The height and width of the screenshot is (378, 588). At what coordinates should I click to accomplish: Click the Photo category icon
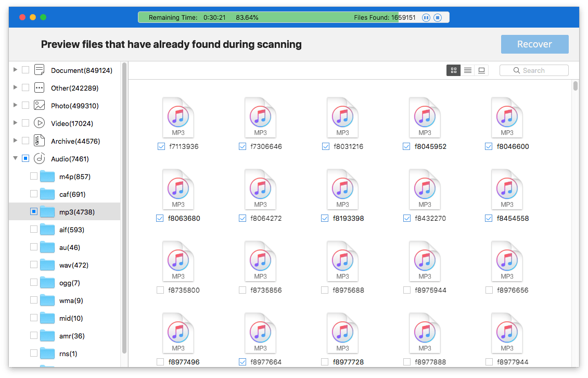(x=40, y=105)
